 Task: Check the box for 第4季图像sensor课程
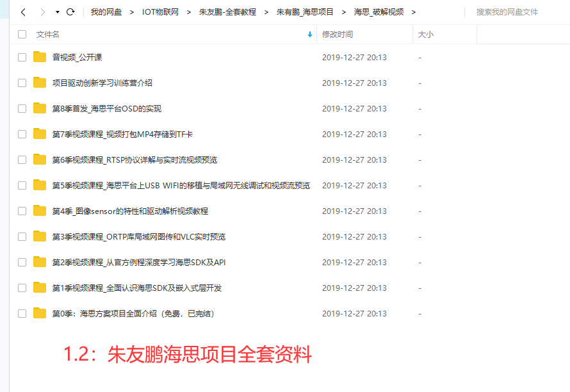pos(21,211)
